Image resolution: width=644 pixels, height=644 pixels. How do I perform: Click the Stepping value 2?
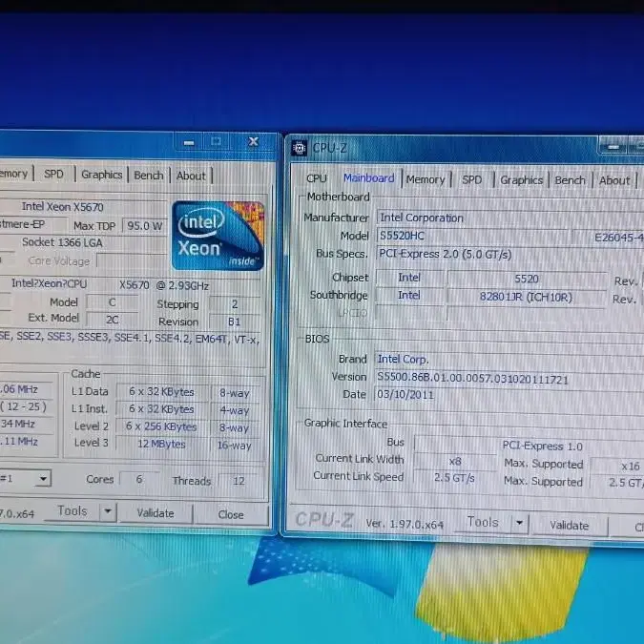point(235,304)
